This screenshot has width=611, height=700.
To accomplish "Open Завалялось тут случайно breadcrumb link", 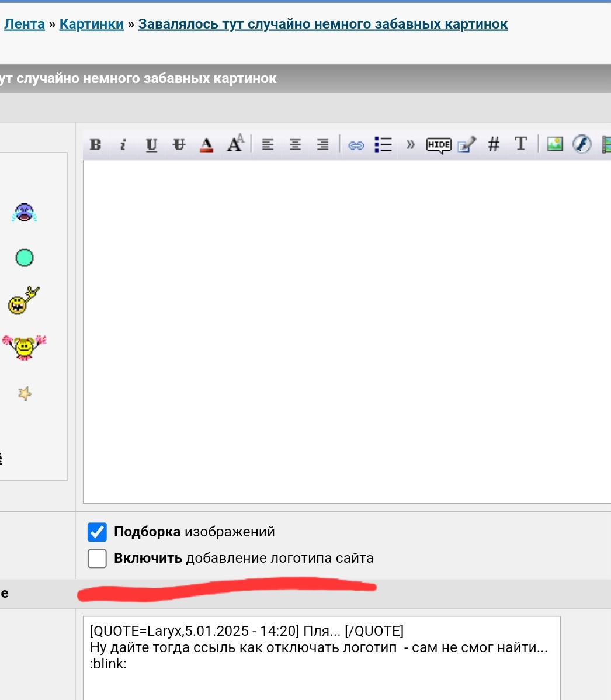I will 322,24.
